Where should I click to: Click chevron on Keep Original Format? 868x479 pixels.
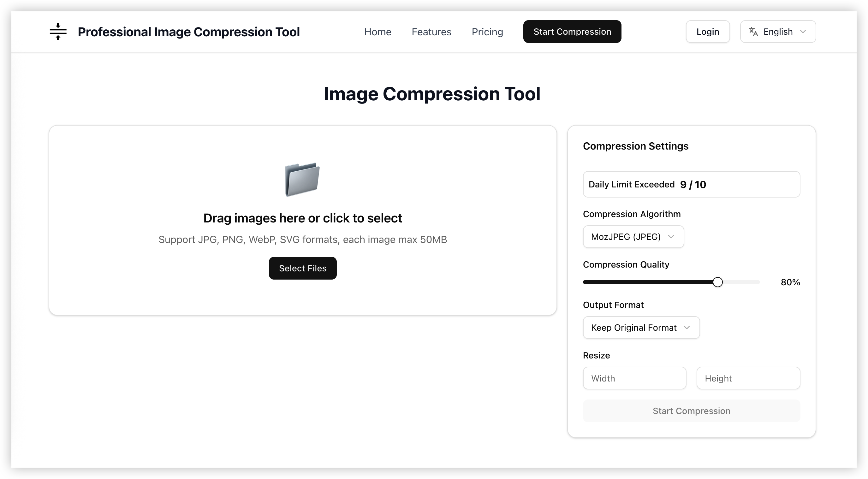click(x=687, y=328)
